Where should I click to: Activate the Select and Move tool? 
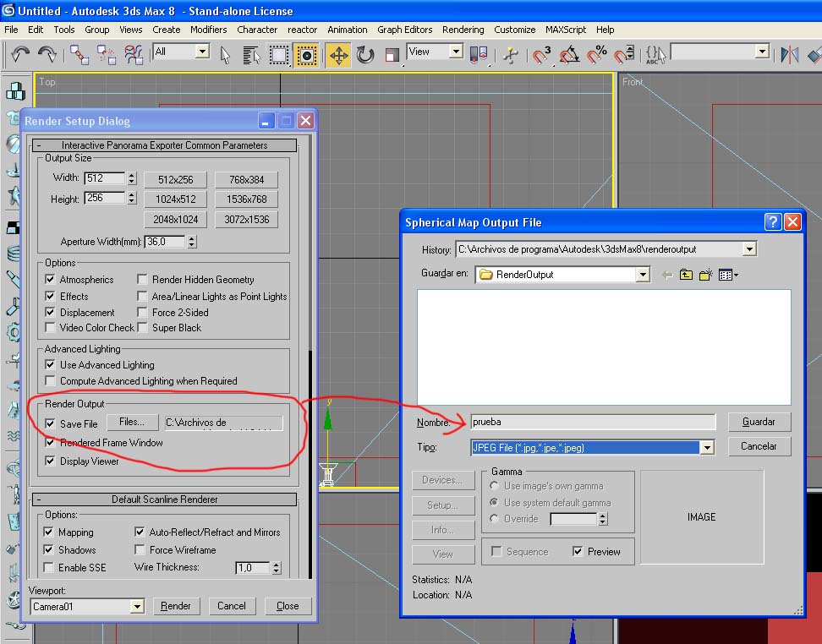click(x=338, y=55)
